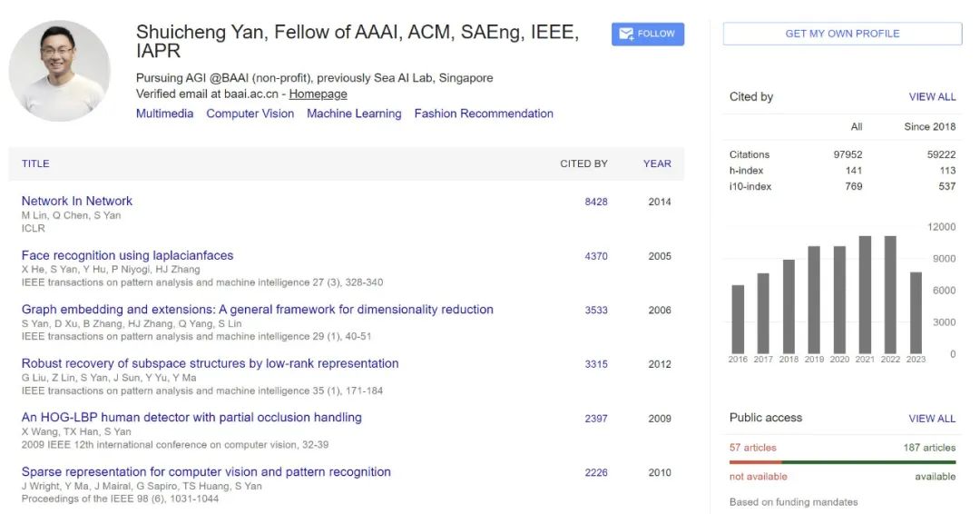Sort publications by the Title column header

(x=35, y=163)
